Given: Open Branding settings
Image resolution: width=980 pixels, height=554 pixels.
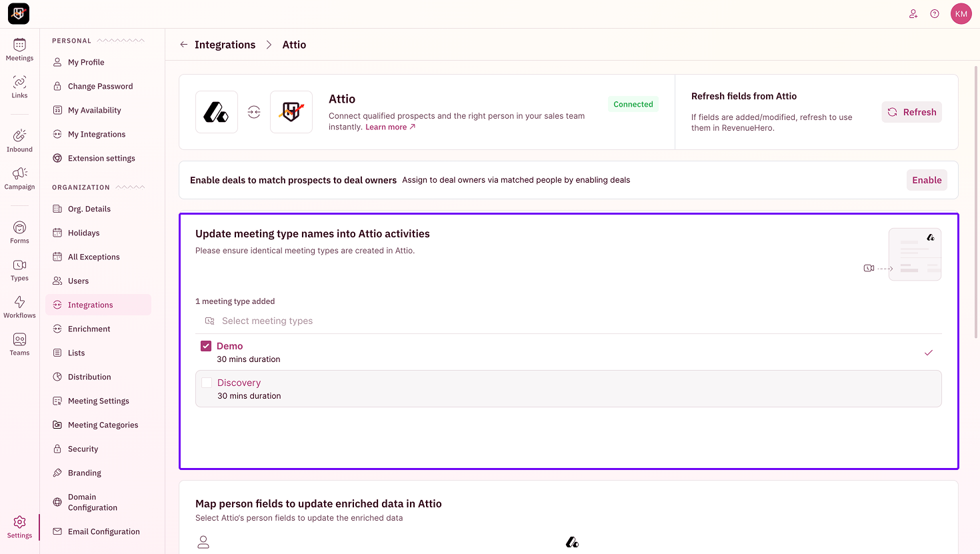Looking at the screenshot, I should (99, 473).
